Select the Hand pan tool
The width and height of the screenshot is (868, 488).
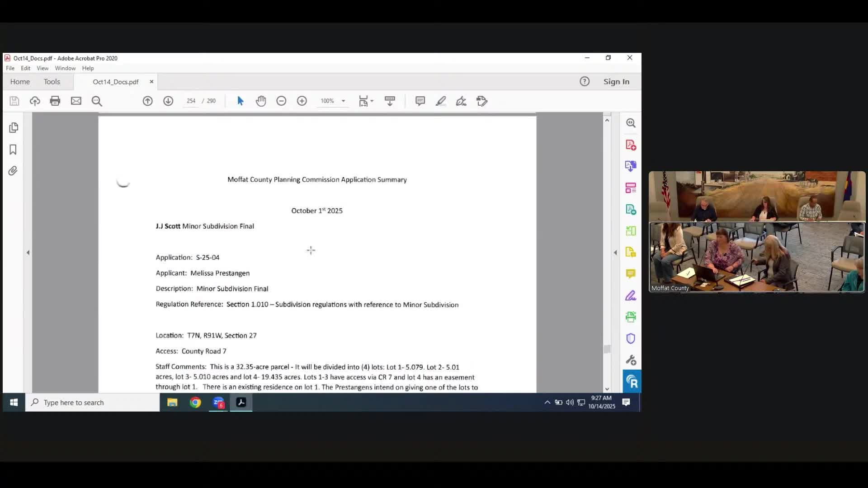point(261,101)
